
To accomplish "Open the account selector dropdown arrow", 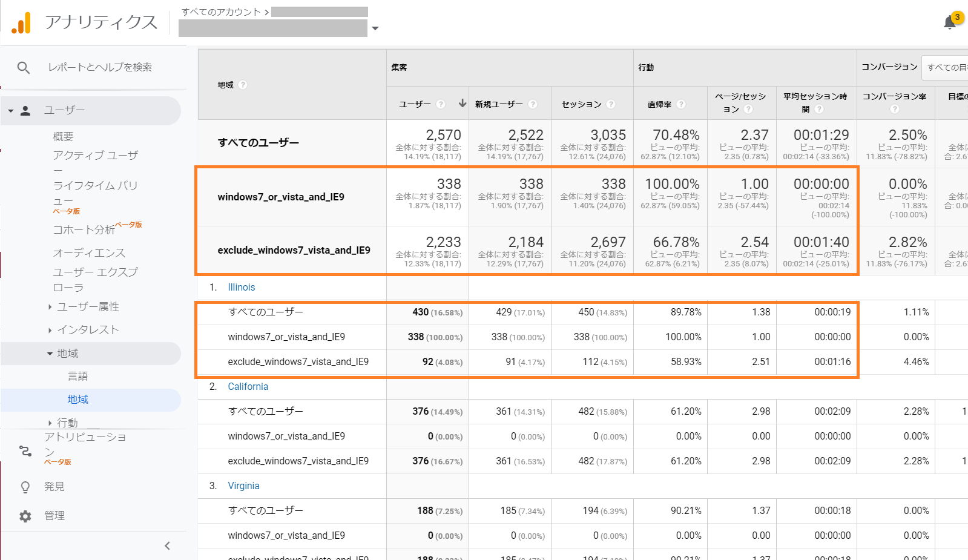I will 375,28.
